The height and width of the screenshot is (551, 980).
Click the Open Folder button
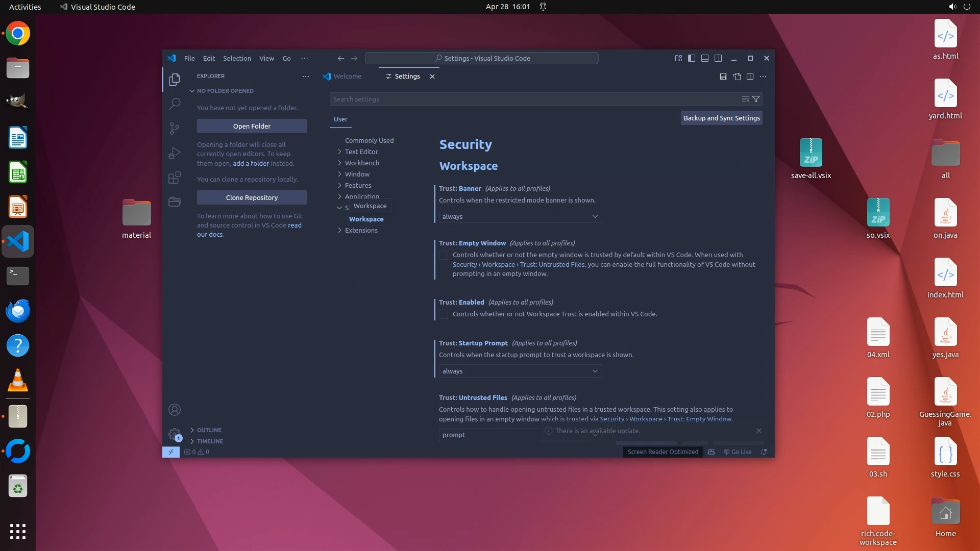(x=252, y=127)
